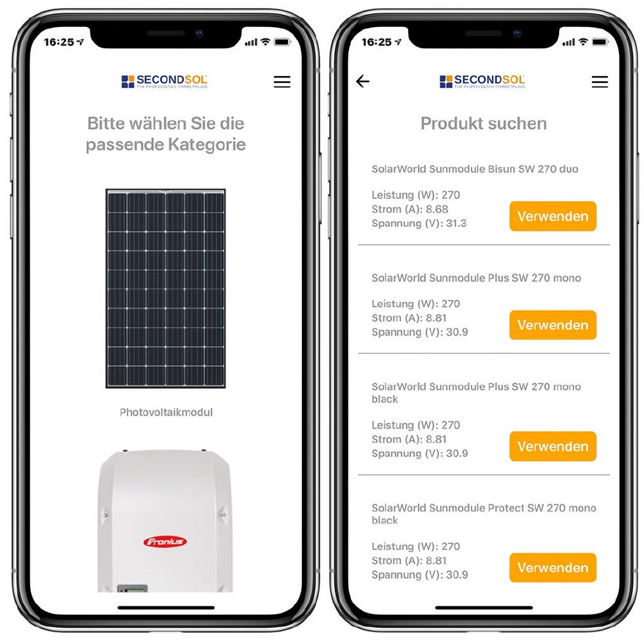Tap the Photovoltaikmodul label
644x644 pixels.
click(x=166, y=412)
